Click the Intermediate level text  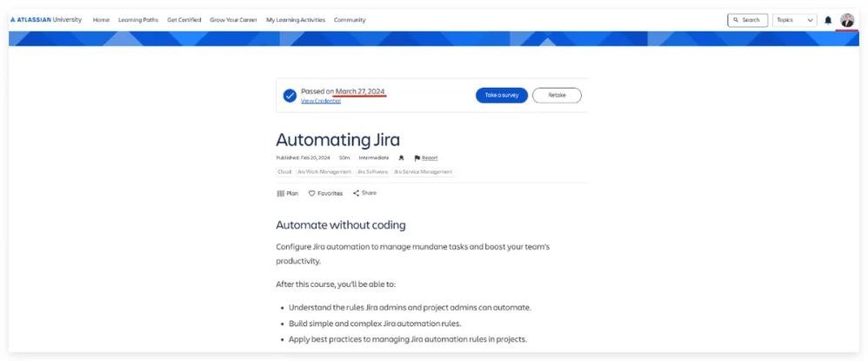point(374,157)
